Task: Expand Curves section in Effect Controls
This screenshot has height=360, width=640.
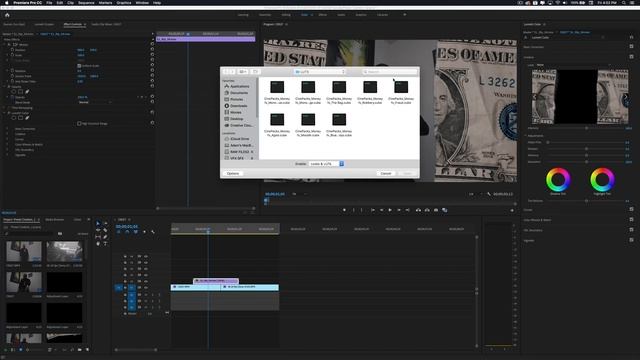Action: point(7,140)
